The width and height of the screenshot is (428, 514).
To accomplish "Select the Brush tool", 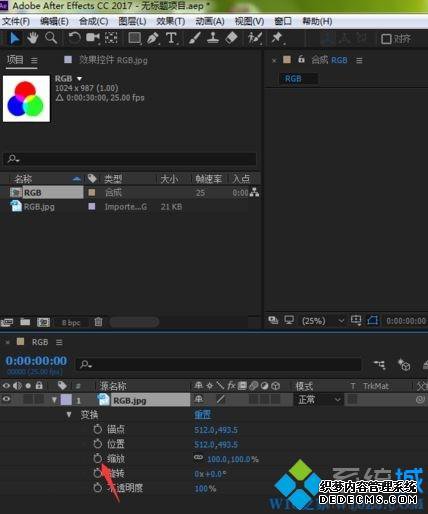I will click(x=194, y=38).
